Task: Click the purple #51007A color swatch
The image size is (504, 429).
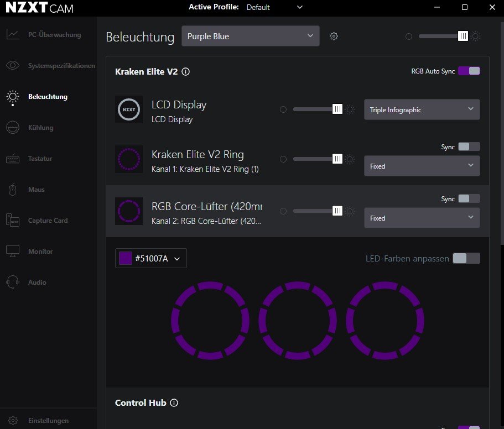Action: (126, 258)
